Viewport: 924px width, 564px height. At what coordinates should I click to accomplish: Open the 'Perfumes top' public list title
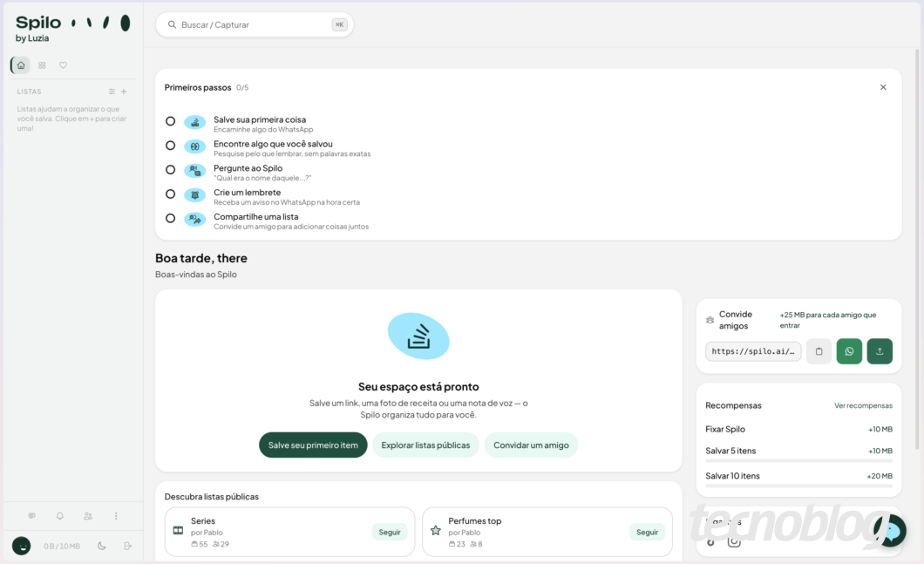[474, 521]
